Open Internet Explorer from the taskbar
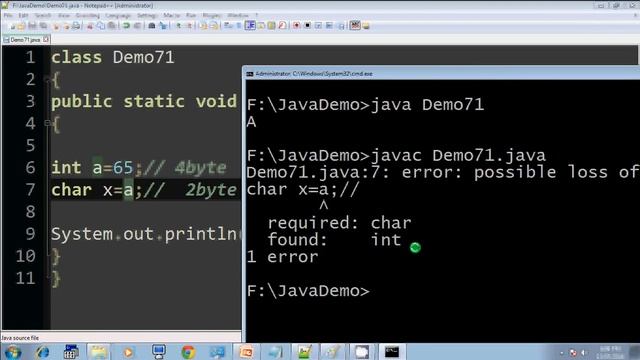640x360 pixels. 42,352
